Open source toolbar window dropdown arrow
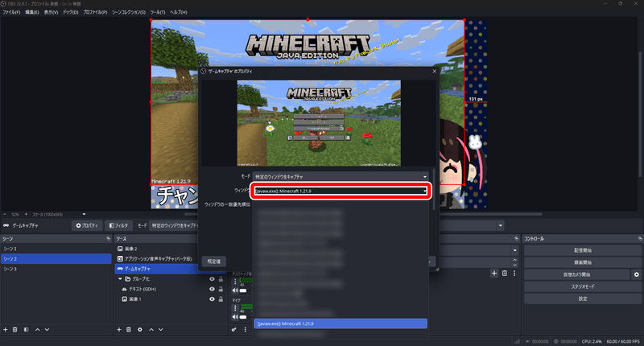 pos(500,225)
